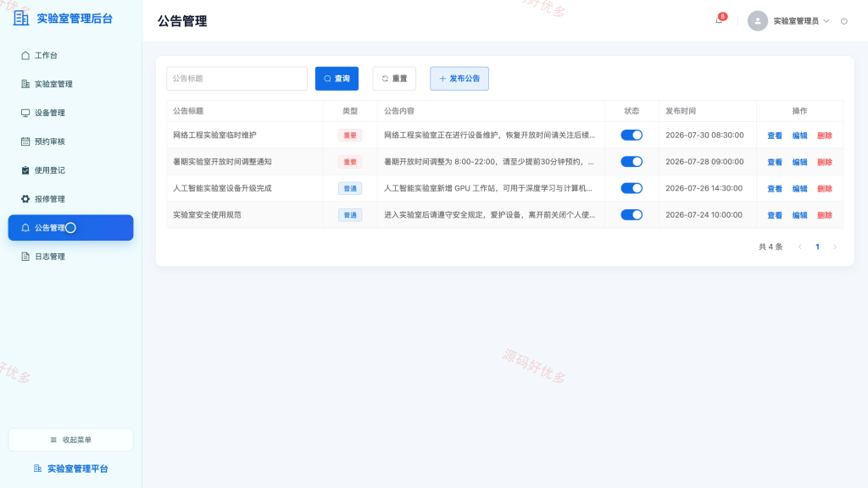Click 删除 for 暑期实验室开放时间调整通知
Image resolution: width=868 pixels, height=488 pixels.
(x=825, y=162)
